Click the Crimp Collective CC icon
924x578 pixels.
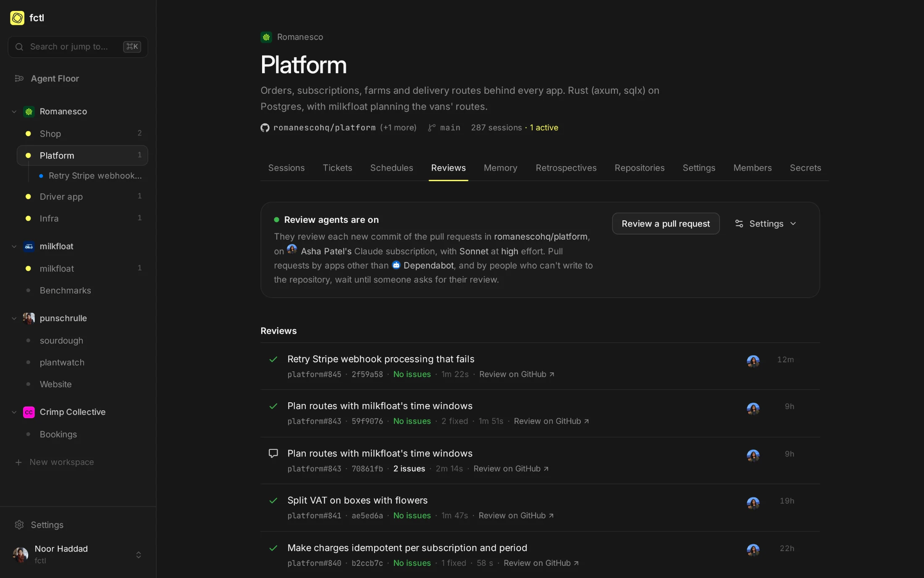29,412
